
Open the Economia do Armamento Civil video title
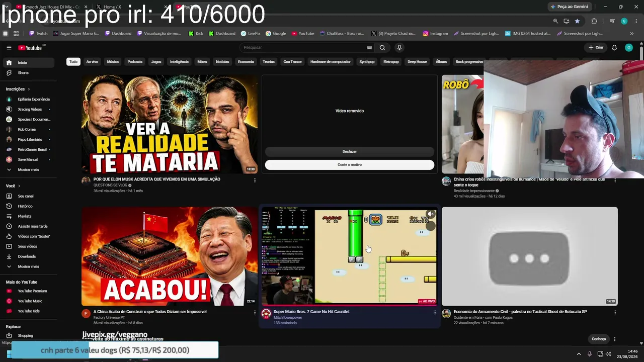[x=520, y=312]
